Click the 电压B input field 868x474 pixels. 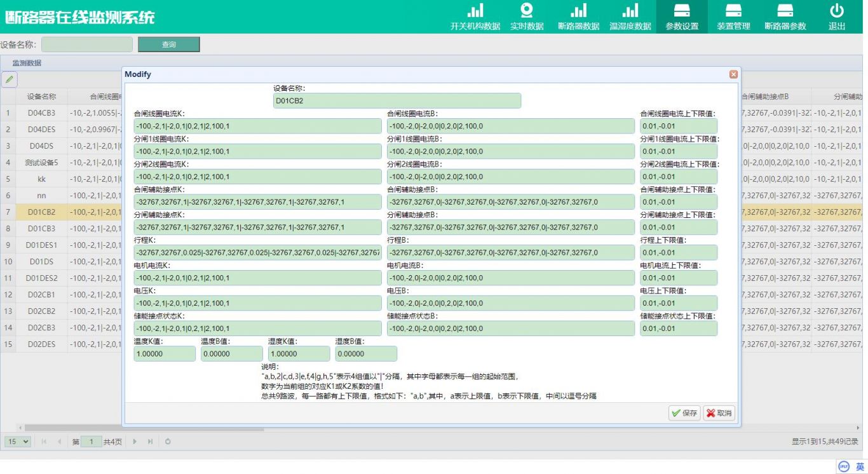point(510,303)
